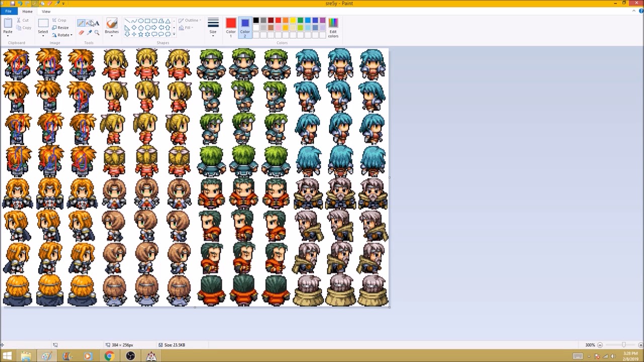This screenshot has width=644, height=362.
Task: Choose the Left arrow shape
Action: [161, 28]
